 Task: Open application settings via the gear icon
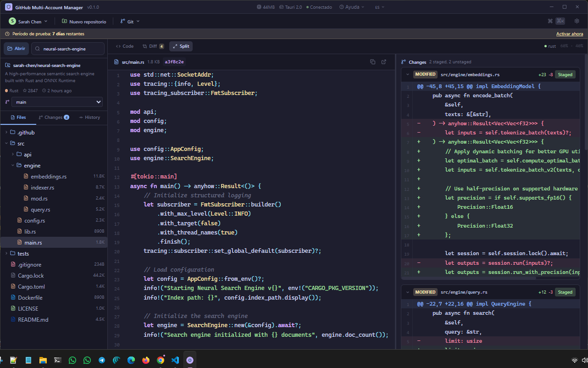(x=577, y=21)
